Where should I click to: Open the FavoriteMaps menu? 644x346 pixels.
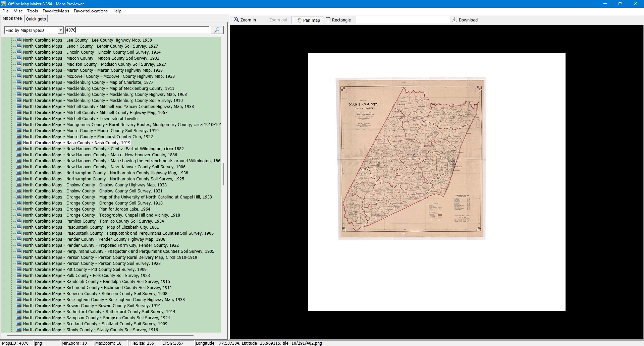coord(56,11)
